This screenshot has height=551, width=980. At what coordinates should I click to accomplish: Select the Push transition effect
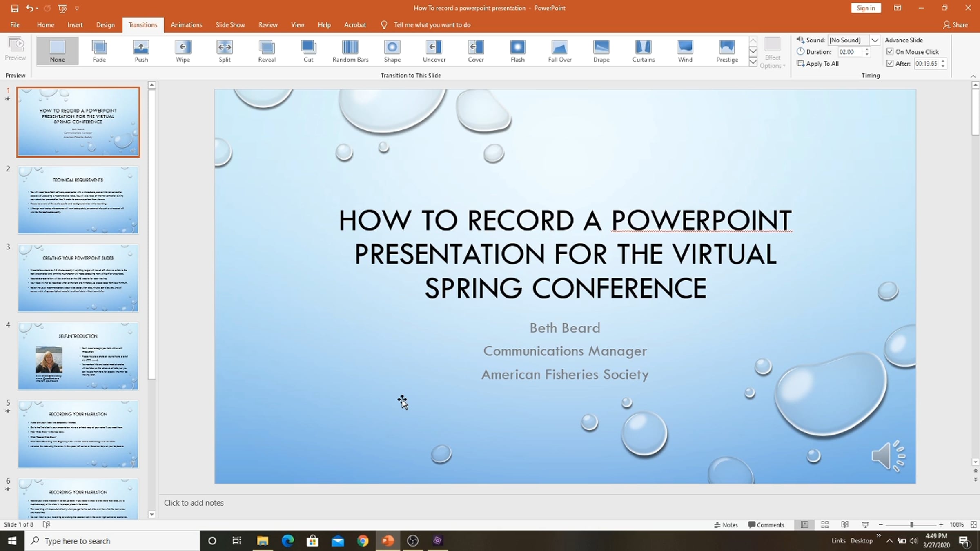pos(141,51)
